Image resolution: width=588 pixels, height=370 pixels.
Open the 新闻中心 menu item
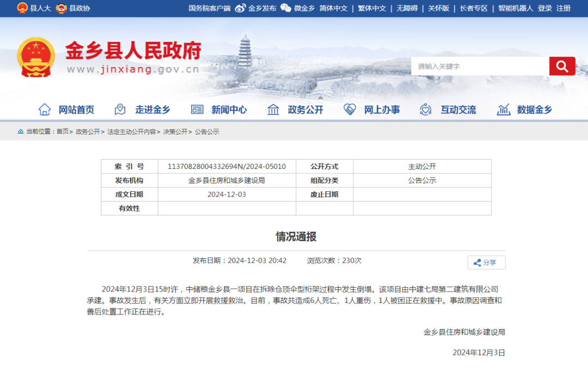(x=229, y=110)
